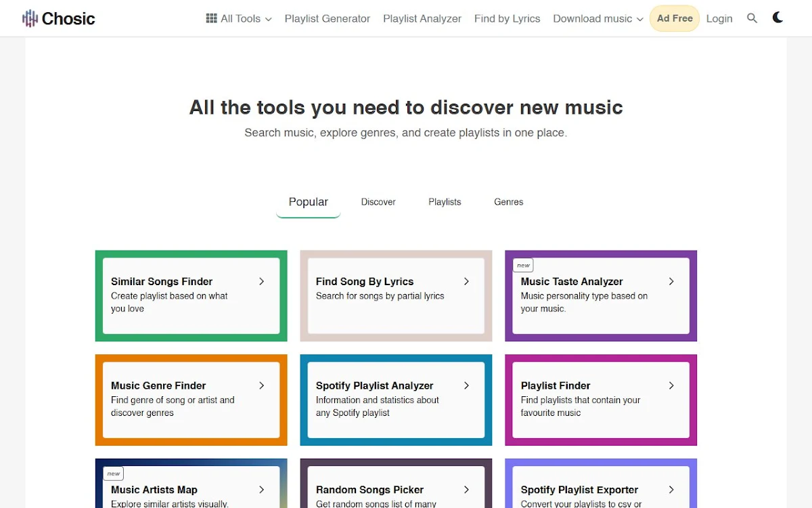Open the Find Song By Lyrics title
Viewport: 812px width, 508px height.
pos(365,282)
